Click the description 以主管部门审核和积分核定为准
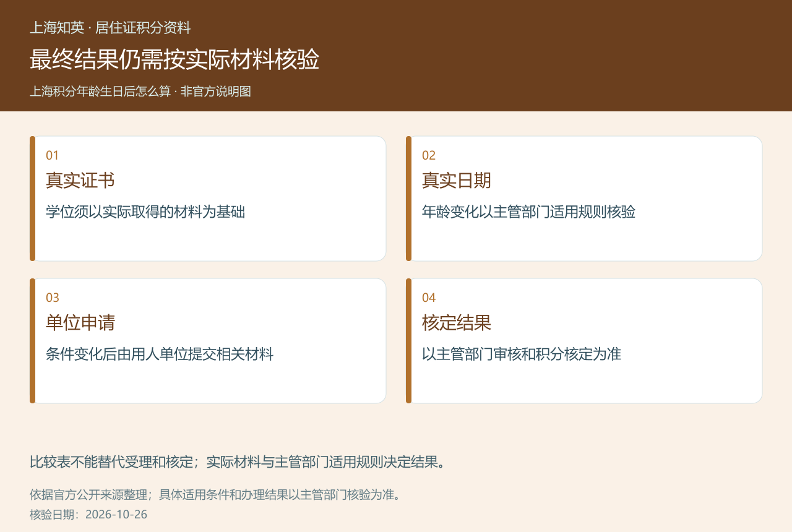The image size is (792, 532). point(522,354)
